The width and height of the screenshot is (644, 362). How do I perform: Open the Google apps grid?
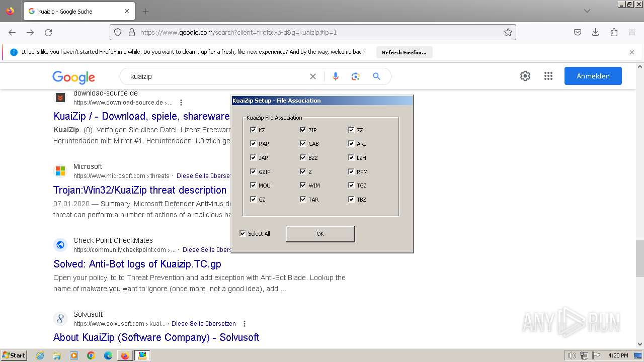[x=548, y=76]
